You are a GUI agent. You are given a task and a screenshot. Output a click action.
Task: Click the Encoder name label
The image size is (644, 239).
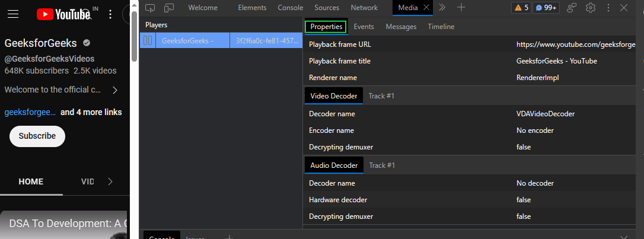(331, 130)
